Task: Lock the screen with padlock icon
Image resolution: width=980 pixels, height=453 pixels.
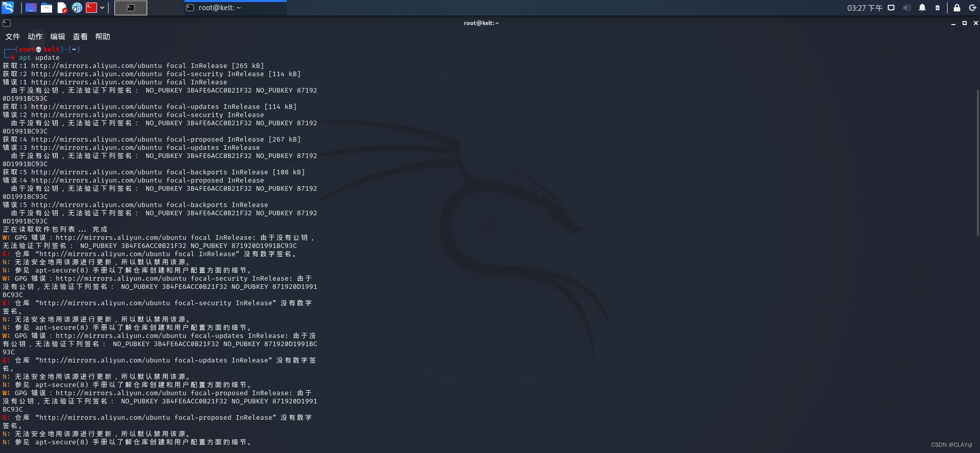Action: (x=957, y=8)
